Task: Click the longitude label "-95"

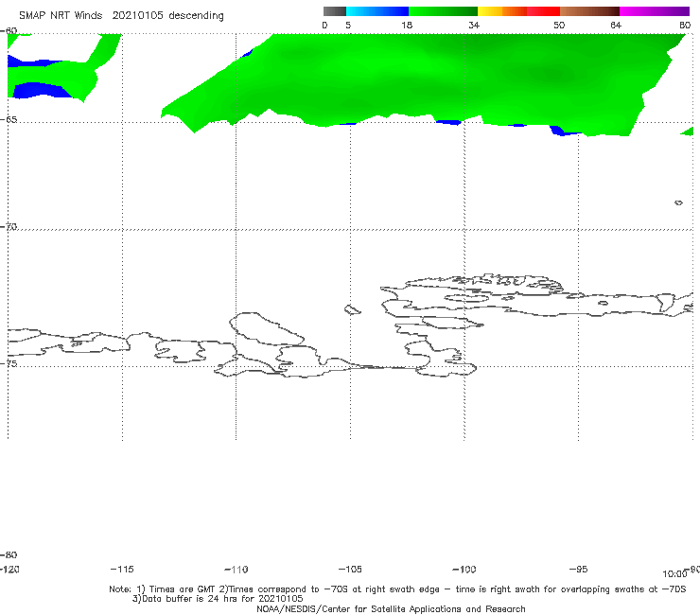Action: pyautogui.click(x=579, y=569)
